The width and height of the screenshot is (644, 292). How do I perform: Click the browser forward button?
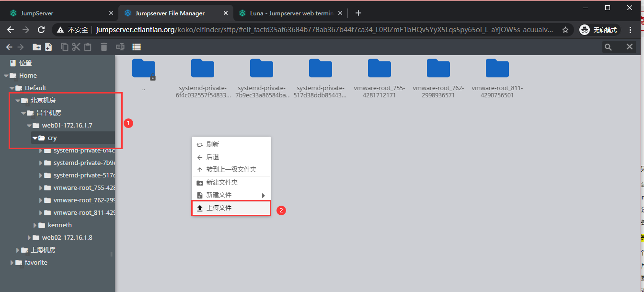click(x=26, y=30)
